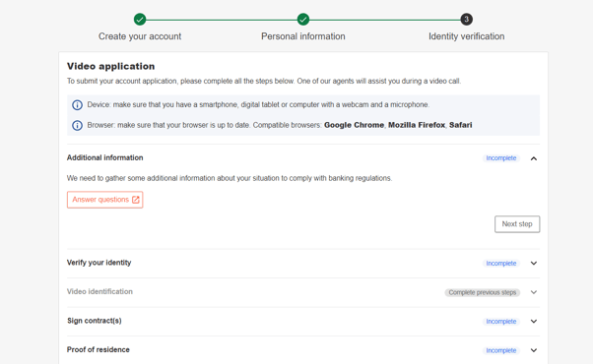The width and height of the screenshot is (593, 364).
Task: Click external link icon in Answer questions
Action: [136, 200]
